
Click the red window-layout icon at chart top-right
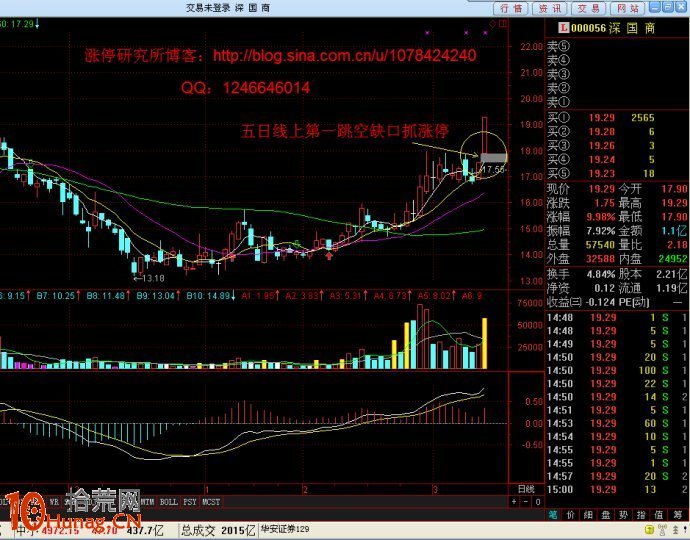[503, 23]
